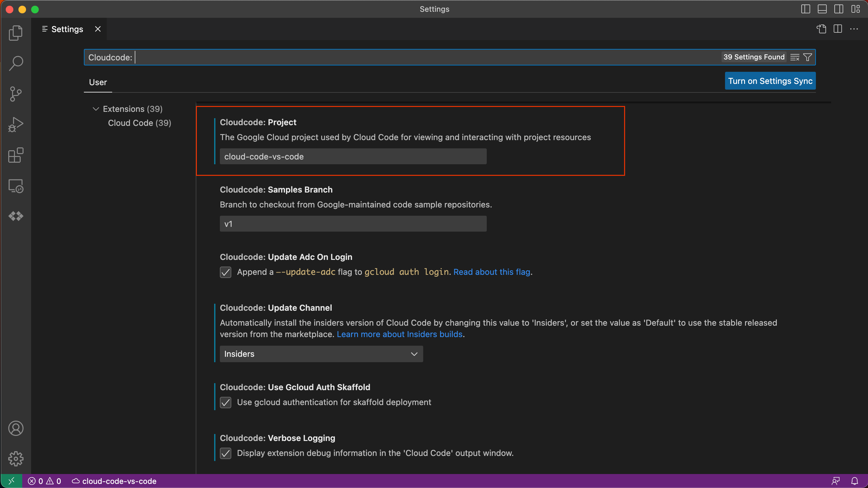This screenshot has height=488, width=868.
Task: Open Read about this flag link
Action: tap(492, 272)
